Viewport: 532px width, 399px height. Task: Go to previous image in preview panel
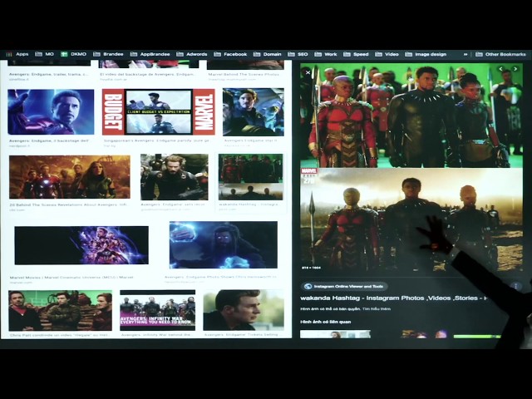(x=500, y=69)
